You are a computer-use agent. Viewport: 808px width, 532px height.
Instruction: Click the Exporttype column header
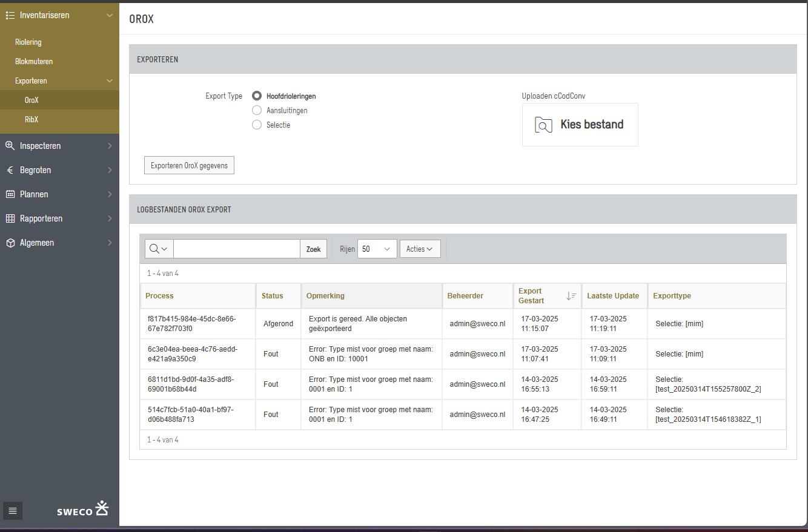pos(672,296)
